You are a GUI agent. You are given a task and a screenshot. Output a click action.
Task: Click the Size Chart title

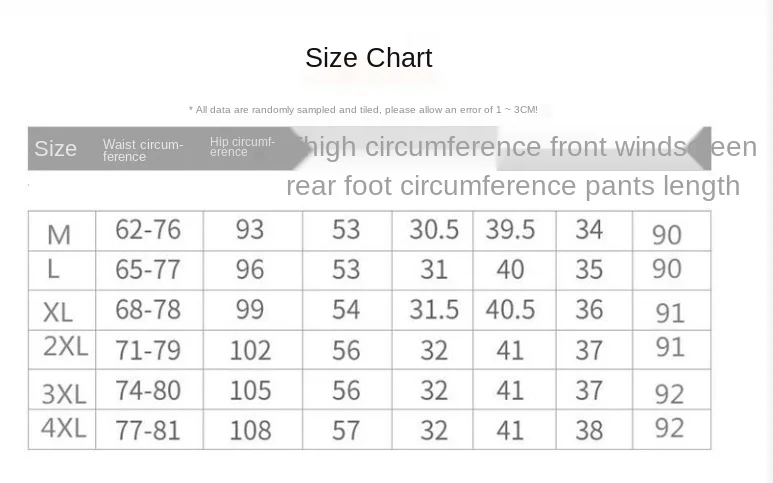coord(368,58)
